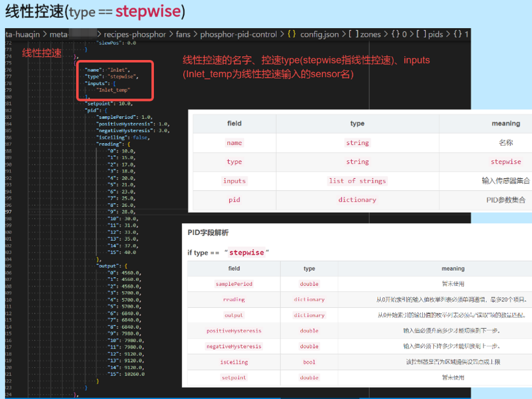Viewport: 532px width, 399px height.
Task: Click the "isCeiling": false code line
Action: 123,137
